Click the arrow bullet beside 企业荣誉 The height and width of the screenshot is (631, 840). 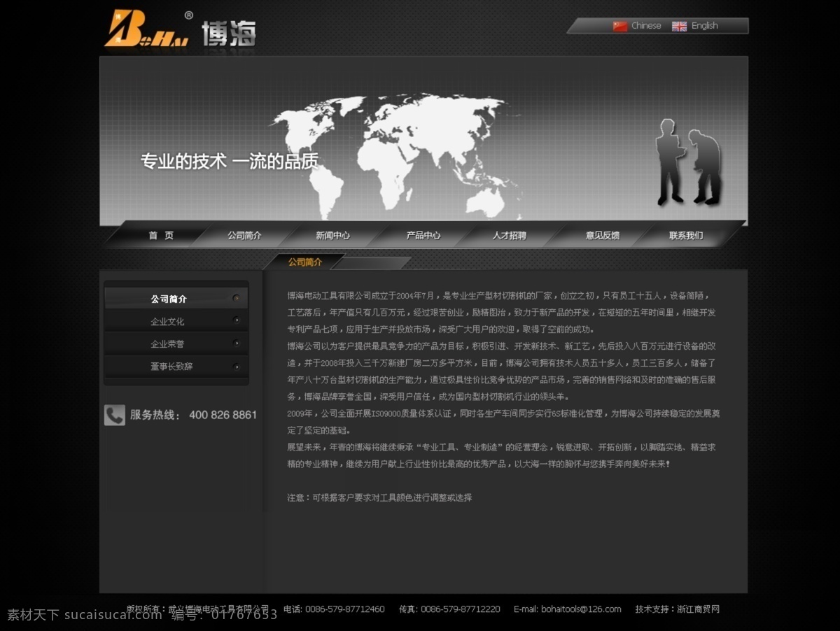(x=237, y=343)
